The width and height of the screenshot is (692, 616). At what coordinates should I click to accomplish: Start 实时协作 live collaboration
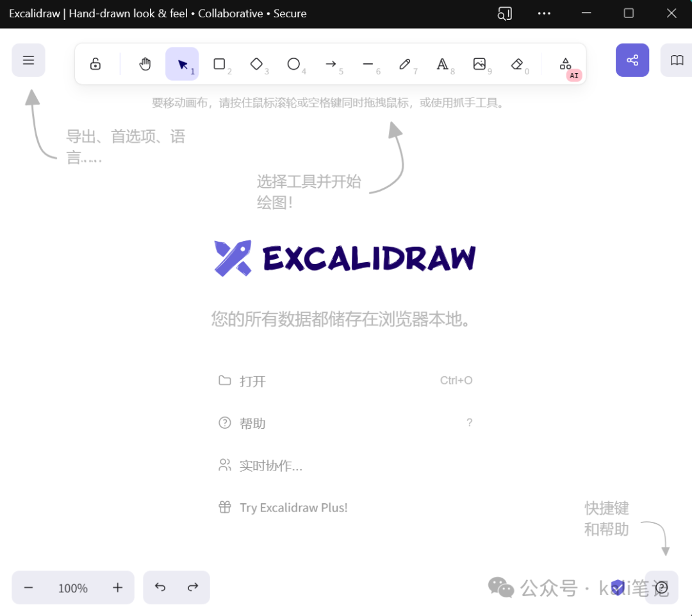(x=345, y=465)
